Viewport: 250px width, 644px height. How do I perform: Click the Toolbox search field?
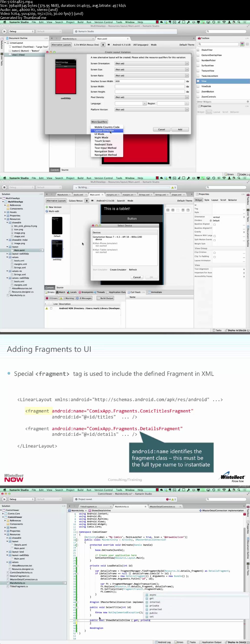[x=218, y=44]
